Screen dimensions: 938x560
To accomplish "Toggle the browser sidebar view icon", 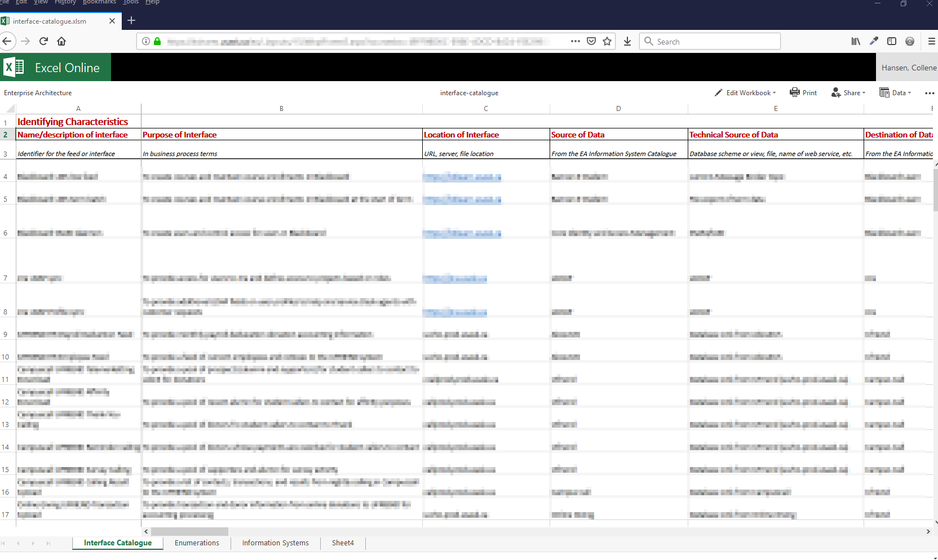I will click(891, 41).
